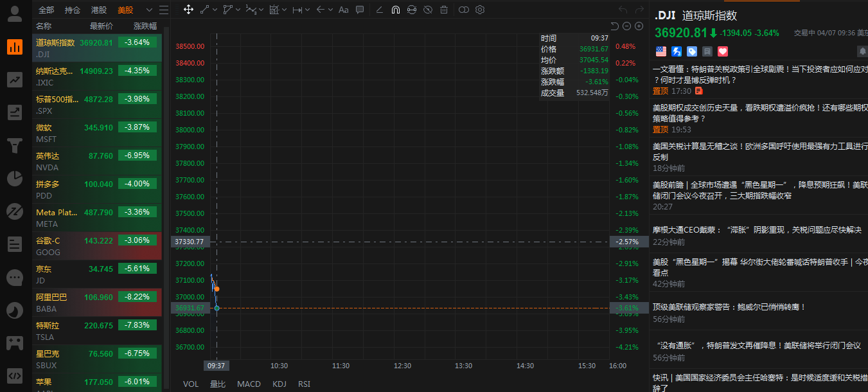This screenshot has height=392, width=868.
Task: Click the price alert bell icon
Action: pos(862,51)
